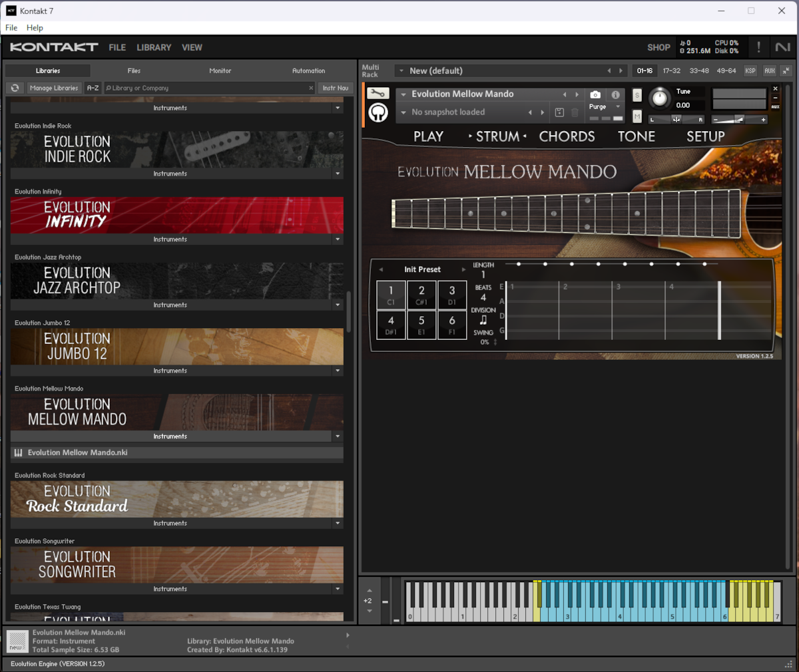Click the pan center icon between L and R
Image resolution: width=799 pixels, height=672 pixels.
(676, 120)
